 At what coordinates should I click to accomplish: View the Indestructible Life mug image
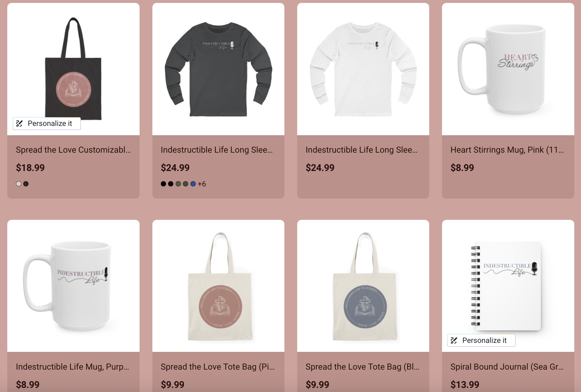(x=73, y=286)
